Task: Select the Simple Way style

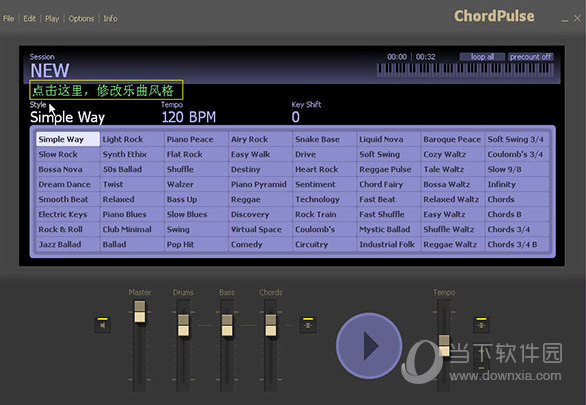Action: (x=68, y=139)
